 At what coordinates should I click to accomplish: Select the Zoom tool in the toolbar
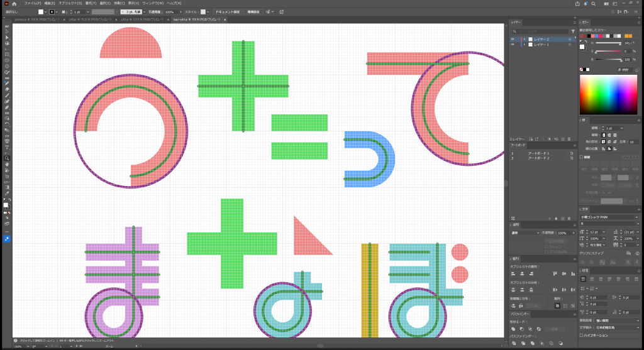pyautogui.click(x=7, y=158)
